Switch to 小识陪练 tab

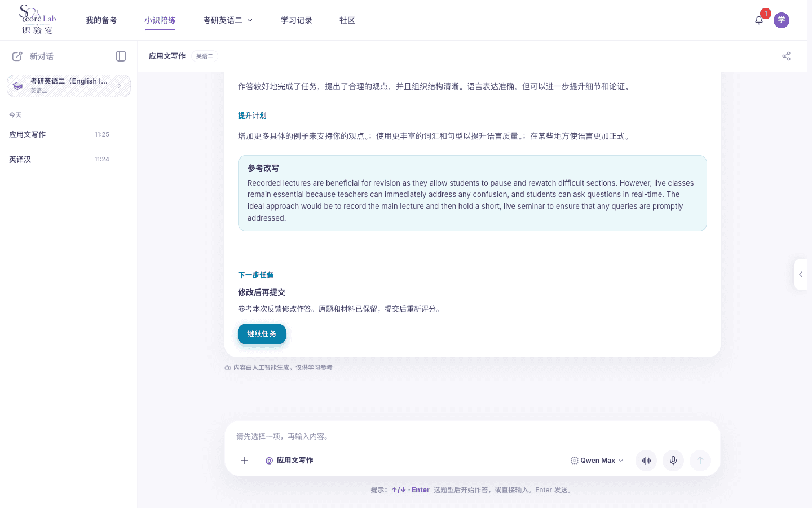click(x=160, y=20)
